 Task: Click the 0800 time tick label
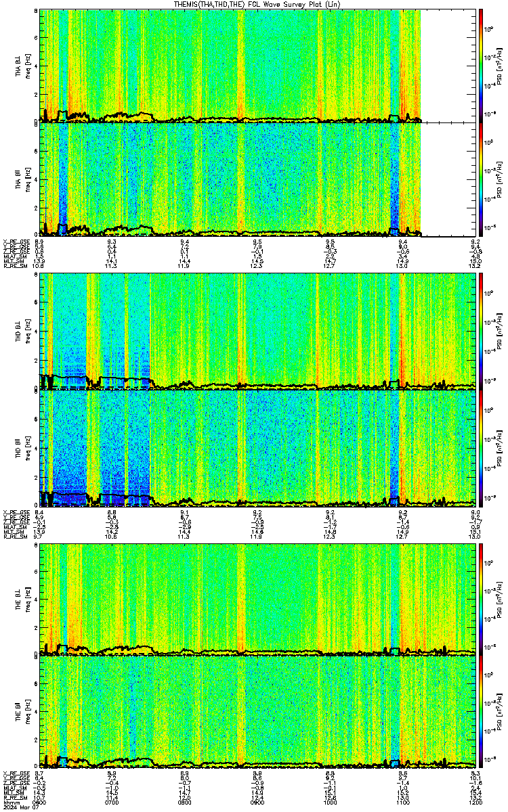[184, 802]
